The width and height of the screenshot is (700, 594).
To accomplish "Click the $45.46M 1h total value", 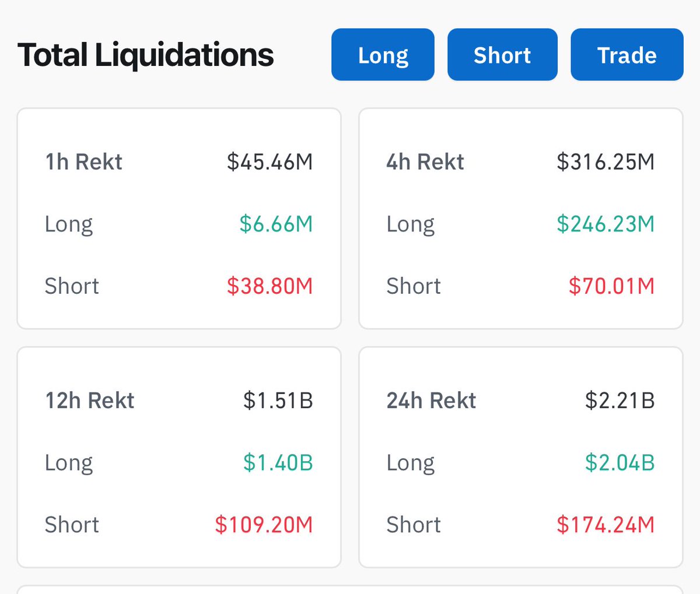I will pyautogui.click(x=270, y=161).
